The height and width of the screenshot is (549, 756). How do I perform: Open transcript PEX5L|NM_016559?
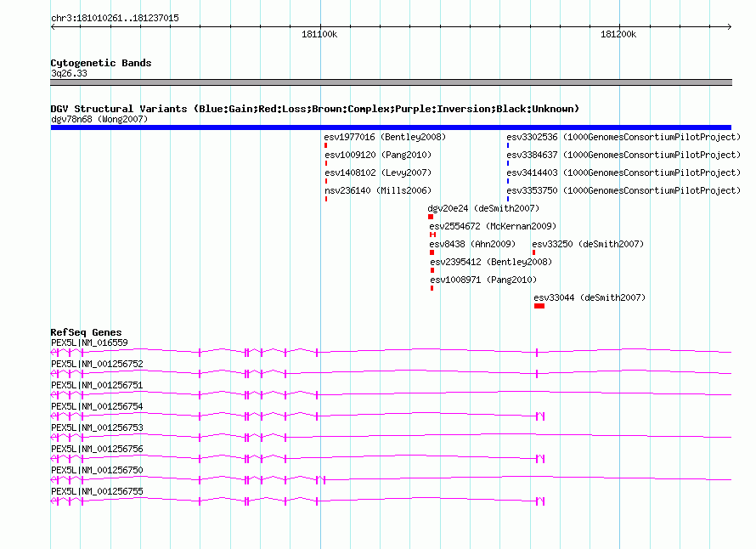point(89,343)
